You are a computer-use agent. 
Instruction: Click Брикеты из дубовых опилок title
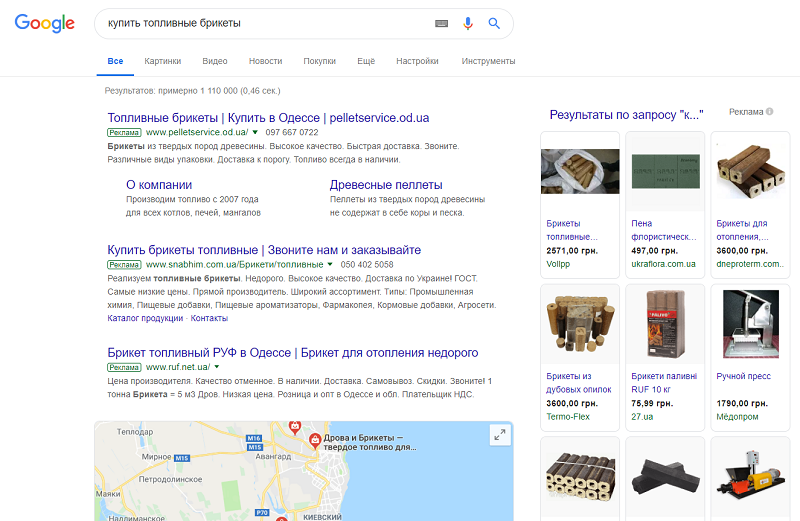[579, 383]
